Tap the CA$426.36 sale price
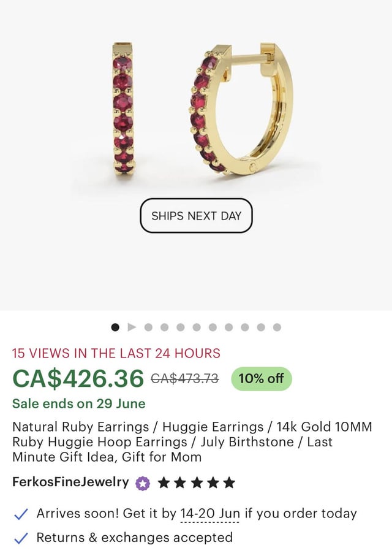Viewport: 392px width, 553px height. (78, 379)
